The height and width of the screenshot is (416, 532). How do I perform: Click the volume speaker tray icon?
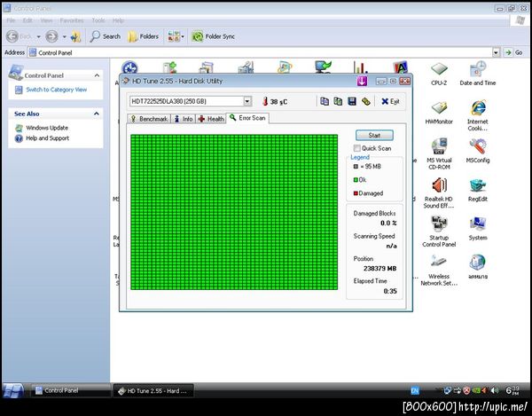point(495,390)
